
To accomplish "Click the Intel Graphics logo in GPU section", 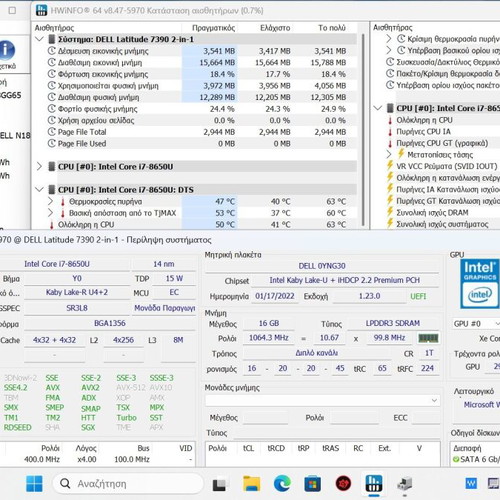I will (x=480, y=284).
